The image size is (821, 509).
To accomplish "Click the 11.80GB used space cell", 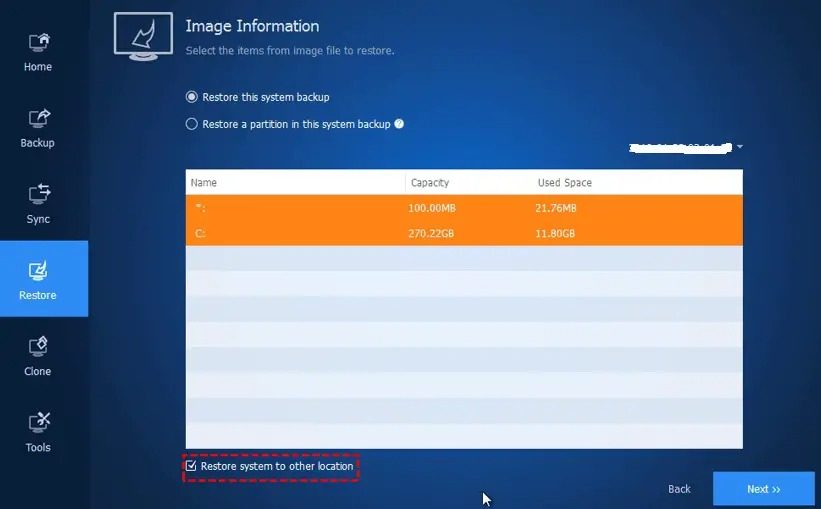I will point(555,234).
